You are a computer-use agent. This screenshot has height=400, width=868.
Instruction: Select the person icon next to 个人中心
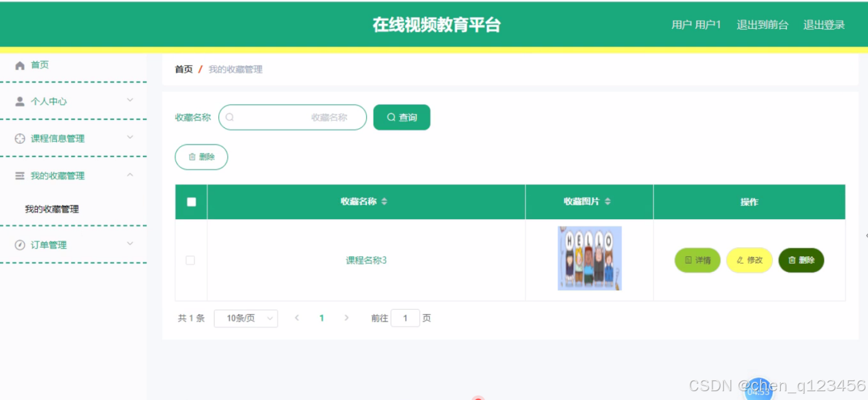(19, 100)
